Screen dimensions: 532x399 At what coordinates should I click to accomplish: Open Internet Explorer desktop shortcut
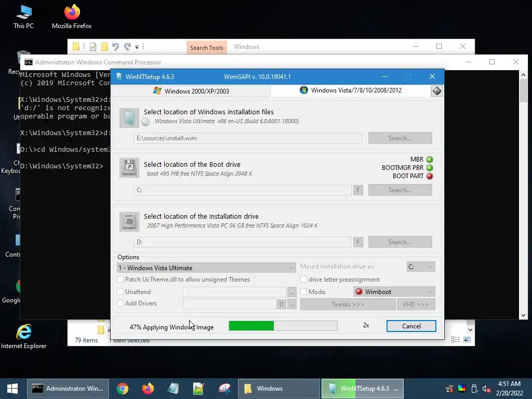point(23,336)
